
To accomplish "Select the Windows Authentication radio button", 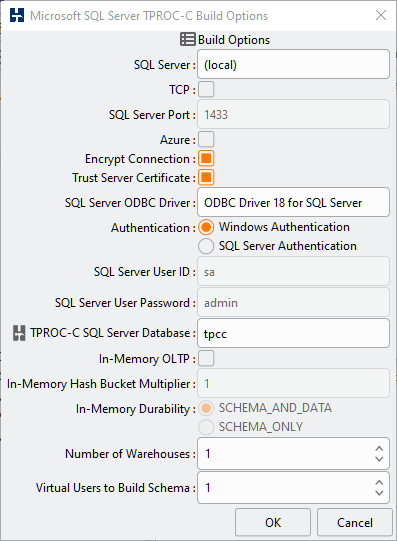I will pos(206,227).
